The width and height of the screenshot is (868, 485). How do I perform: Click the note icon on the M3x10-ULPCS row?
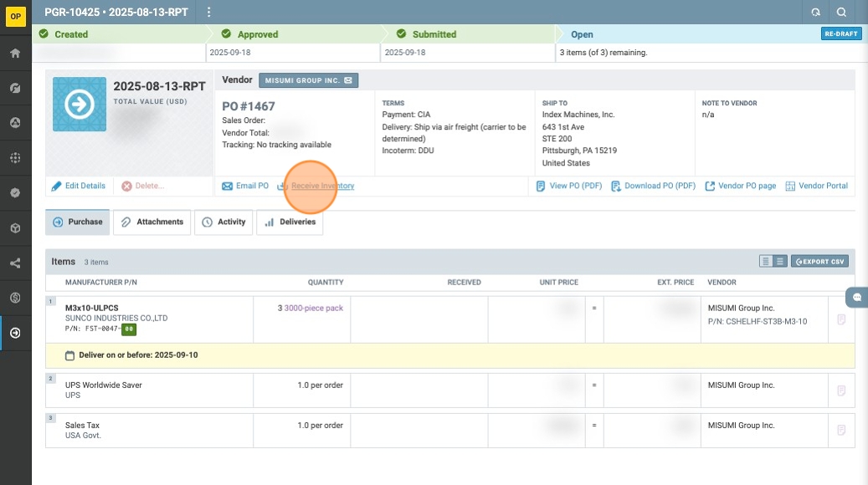841,319
